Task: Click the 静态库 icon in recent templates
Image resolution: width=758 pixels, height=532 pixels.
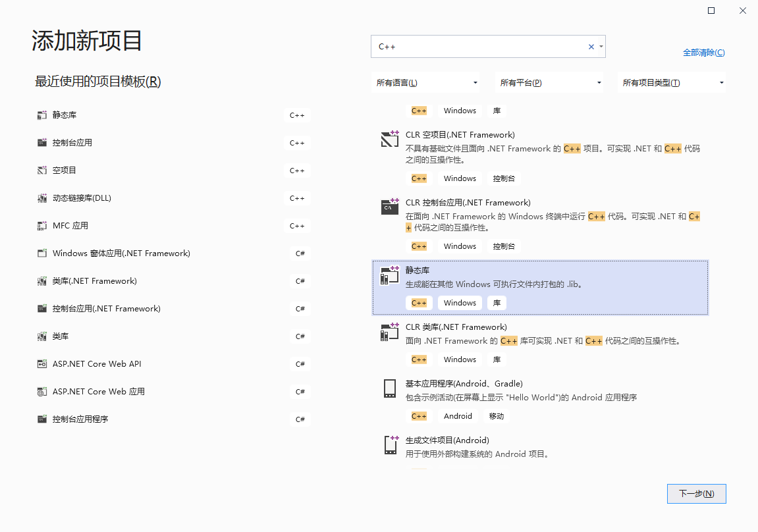Action: (42, 115)
